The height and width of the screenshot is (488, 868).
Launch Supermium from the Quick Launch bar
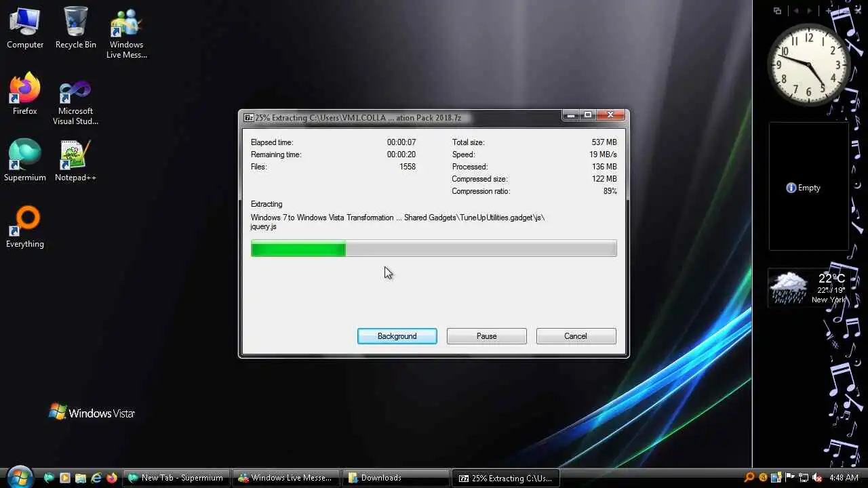click(x=49, y=478)
